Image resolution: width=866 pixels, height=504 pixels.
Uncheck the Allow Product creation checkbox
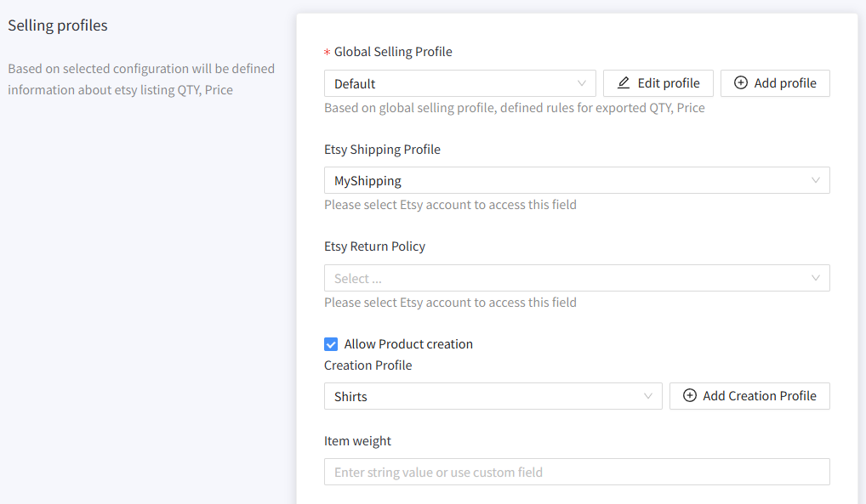coord(331,344)
